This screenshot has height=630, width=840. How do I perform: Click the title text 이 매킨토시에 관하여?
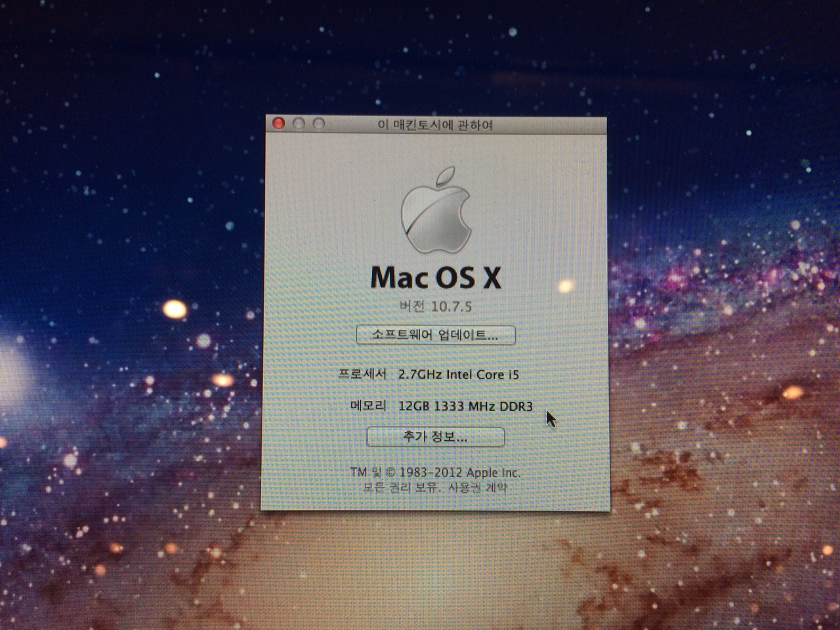coord(435,125)
